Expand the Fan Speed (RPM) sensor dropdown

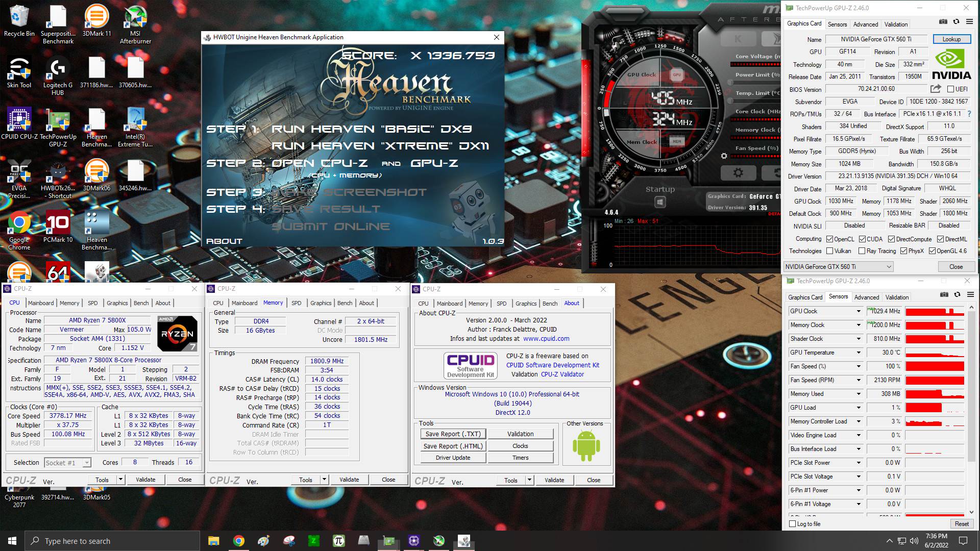(859, 380)
